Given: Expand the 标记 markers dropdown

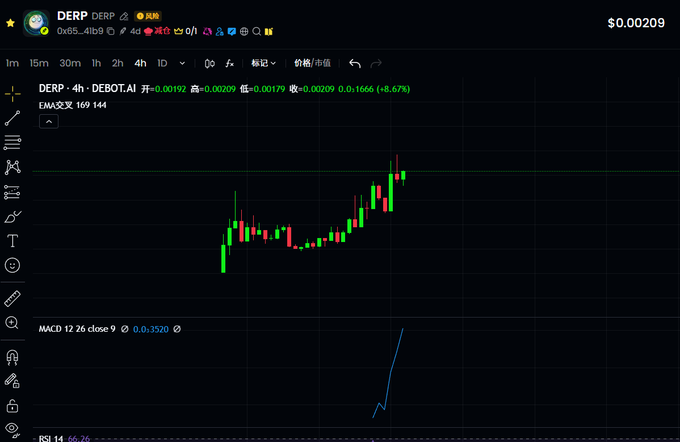Looking at the screenshot, I should (x=263, y=63).
